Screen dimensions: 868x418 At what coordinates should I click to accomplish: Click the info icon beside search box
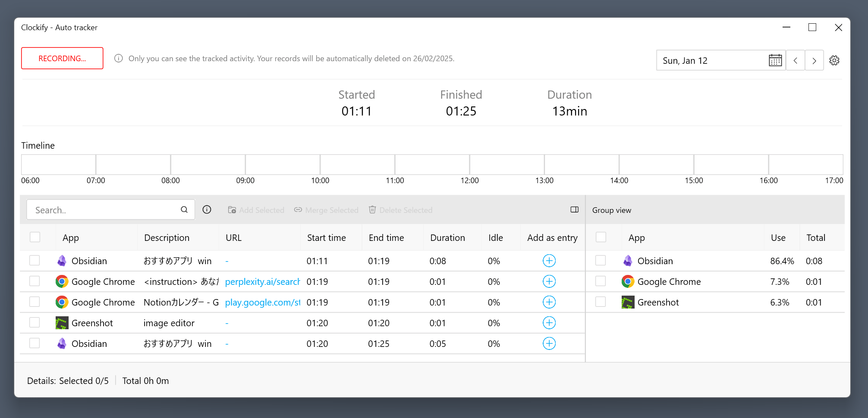point(207,210)
